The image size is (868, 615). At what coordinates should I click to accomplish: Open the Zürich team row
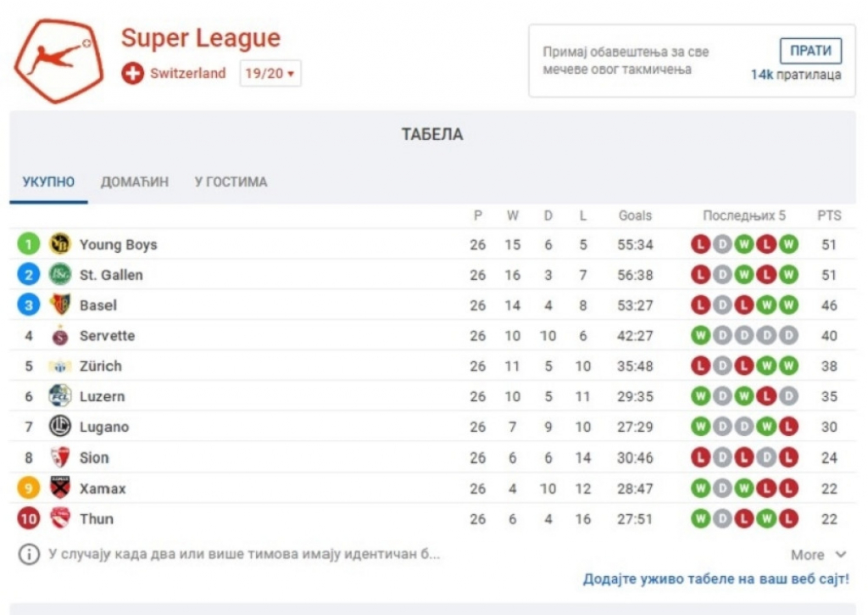(100, 366)
